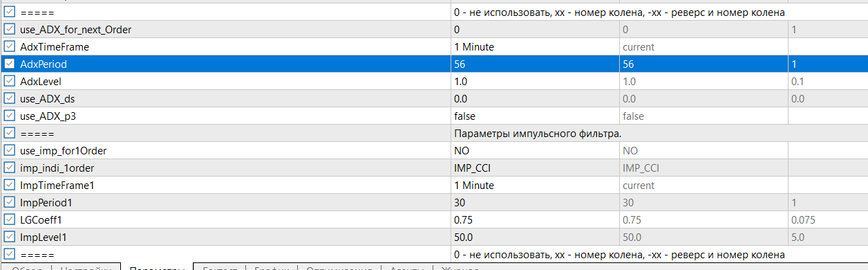
Task: Select the use_ADX_for_next_Order parameter name
Action: (76, 30)
